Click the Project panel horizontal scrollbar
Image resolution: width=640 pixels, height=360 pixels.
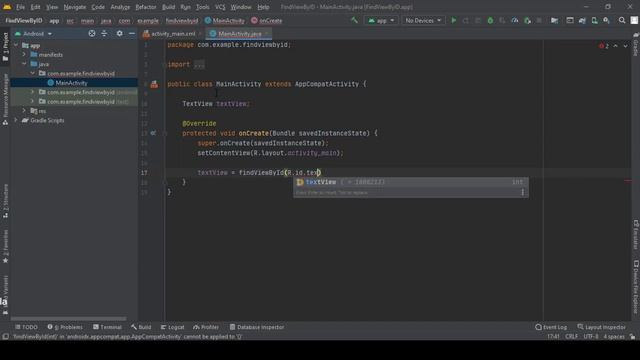coord(69,319)
